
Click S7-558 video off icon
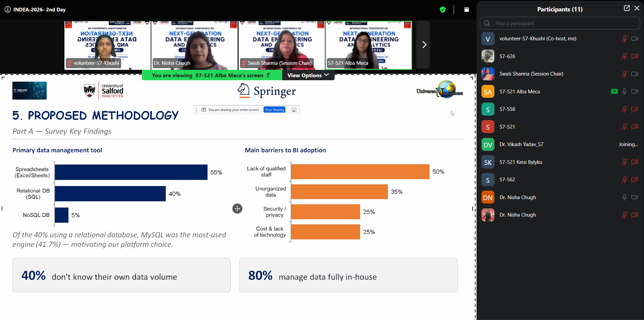(x=635, y=109)
